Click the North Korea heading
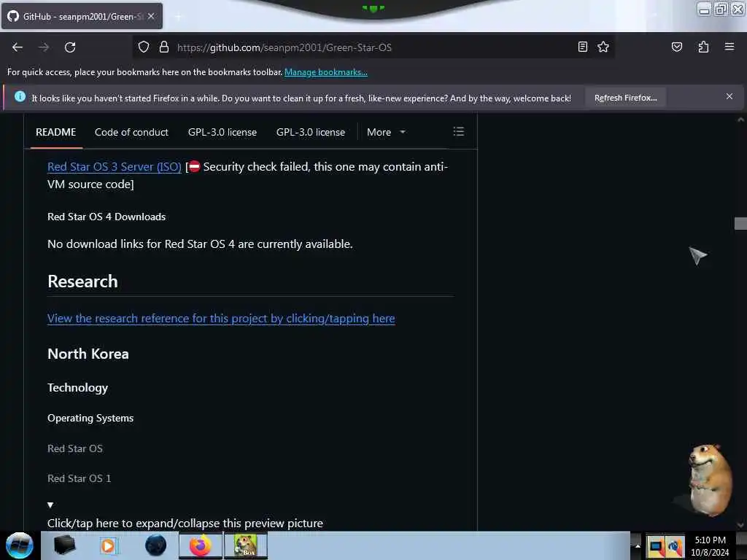Screen dimensions: 747x560 pyautogui.click(x=88, y=354)
